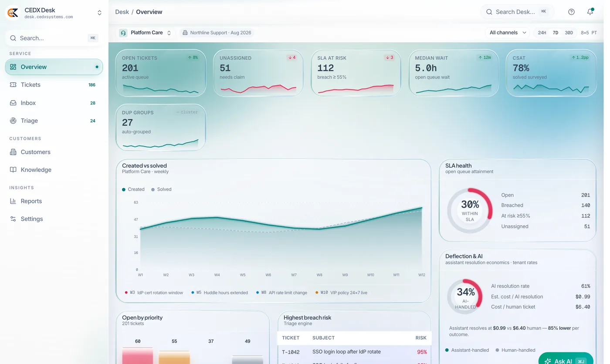Screen dimensions: 610x364
Task: Open the All channels dropdown
Action: point(508,33)
